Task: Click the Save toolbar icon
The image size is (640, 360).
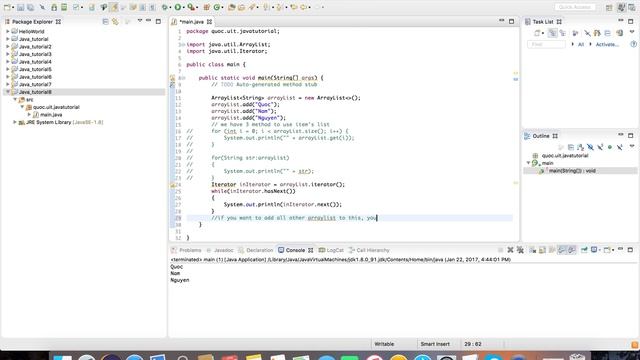Action: click(20, 7)
